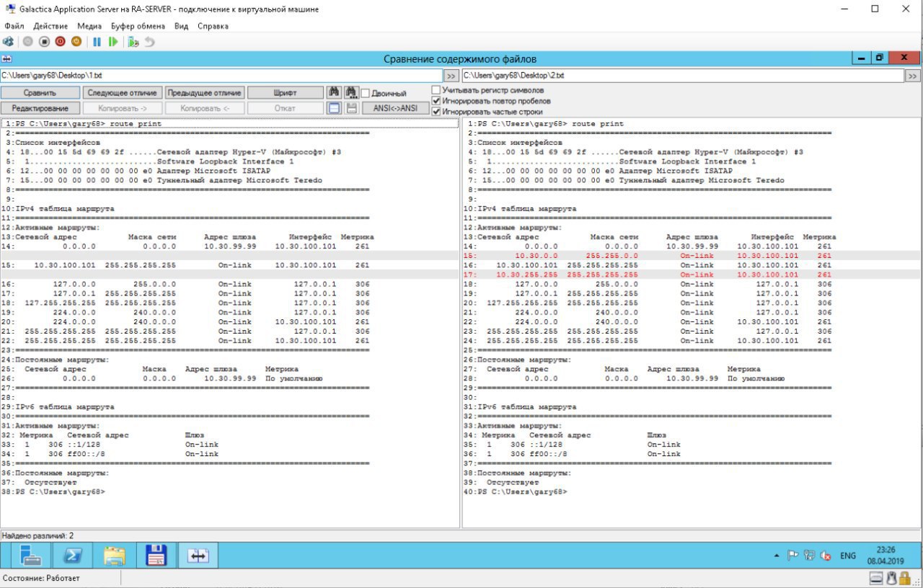Viewport: 923px width, 588px height.
Task: Click the Редактирование button
Action: [x=40, y=108]
